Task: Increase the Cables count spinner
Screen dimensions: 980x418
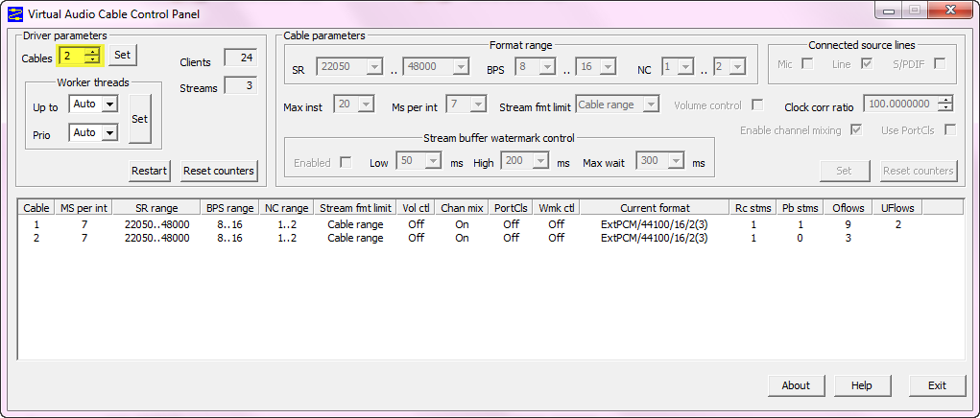Action: 92,53
